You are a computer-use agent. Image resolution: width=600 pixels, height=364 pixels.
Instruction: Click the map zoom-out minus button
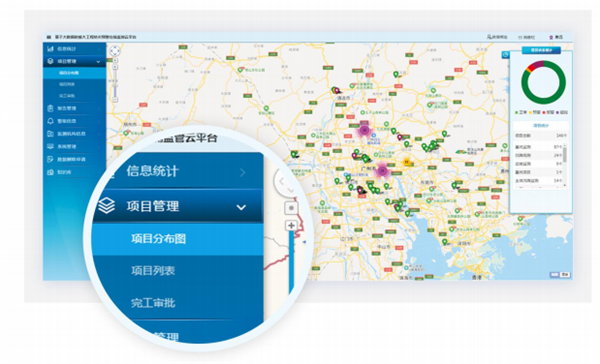[x=115, y=100]
